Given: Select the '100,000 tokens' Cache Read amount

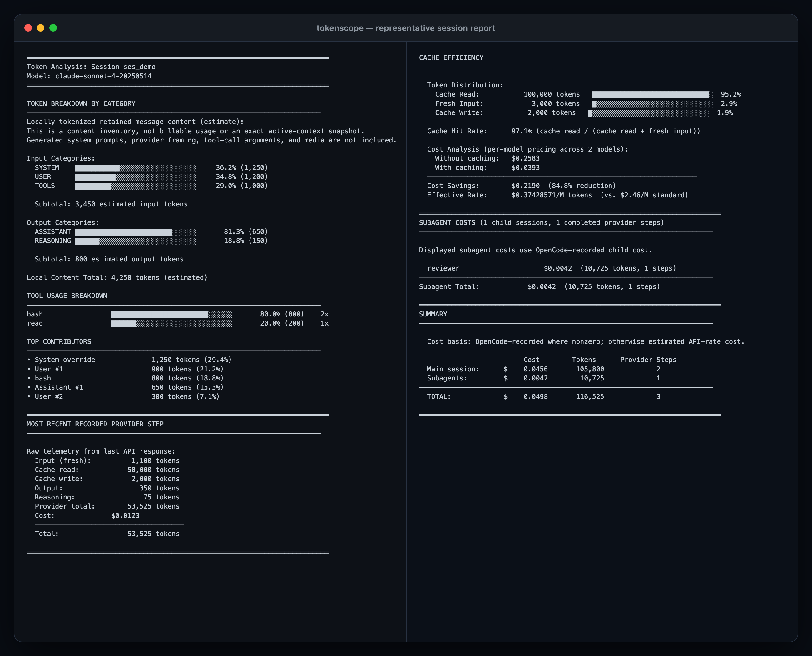Looking at the screenshot, I should click(x=552, y=94).
